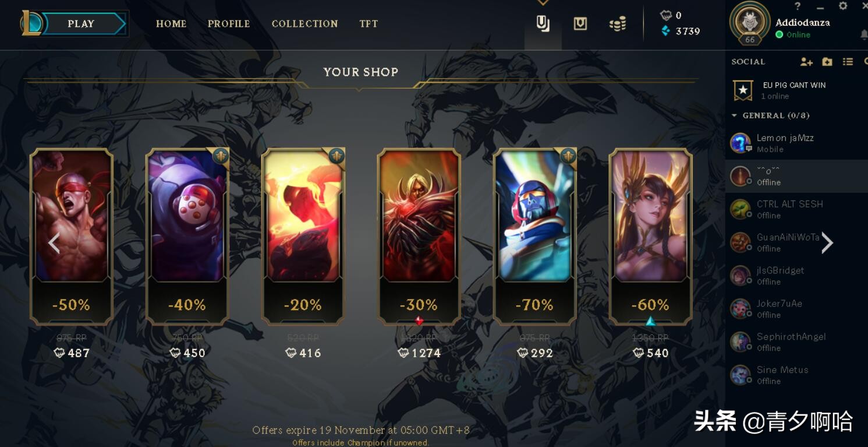Show next shop offers with right arrow
868x447 pixels.
(x=827, y=243)
